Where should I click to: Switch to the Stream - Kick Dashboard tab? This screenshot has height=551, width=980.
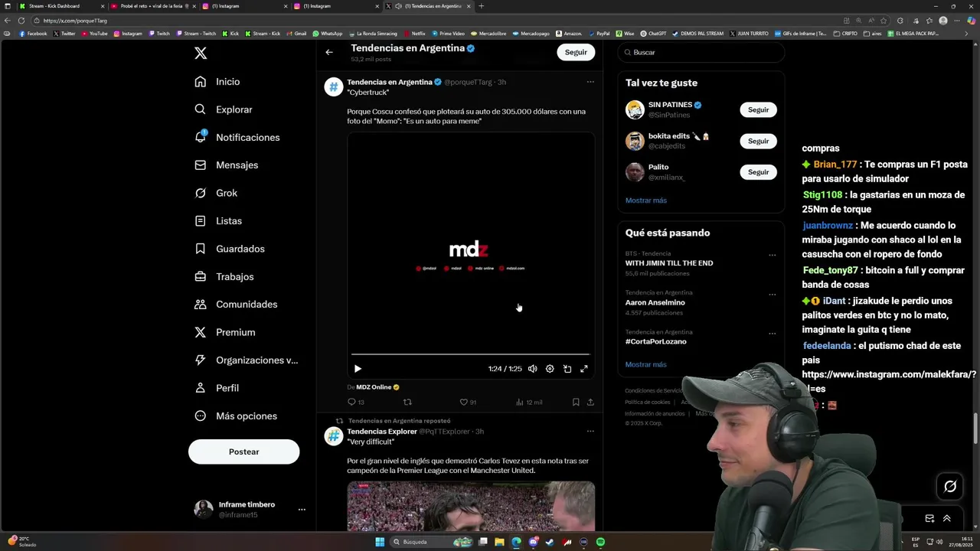pos(60,6)
